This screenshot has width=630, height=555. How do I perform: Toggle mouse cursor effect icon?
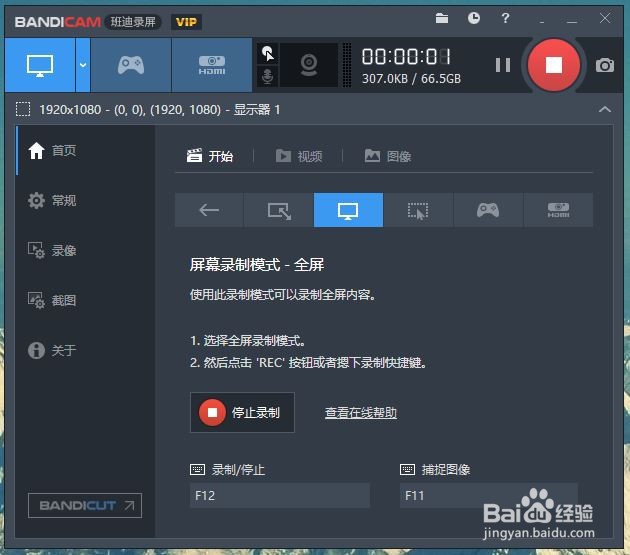[268, 53]
